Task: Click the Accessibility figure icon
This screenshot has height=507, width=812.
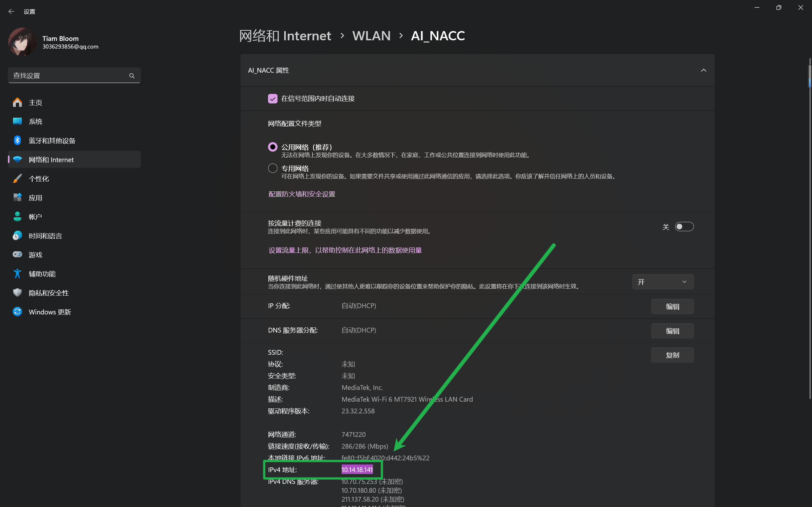Action: [17, 274]
